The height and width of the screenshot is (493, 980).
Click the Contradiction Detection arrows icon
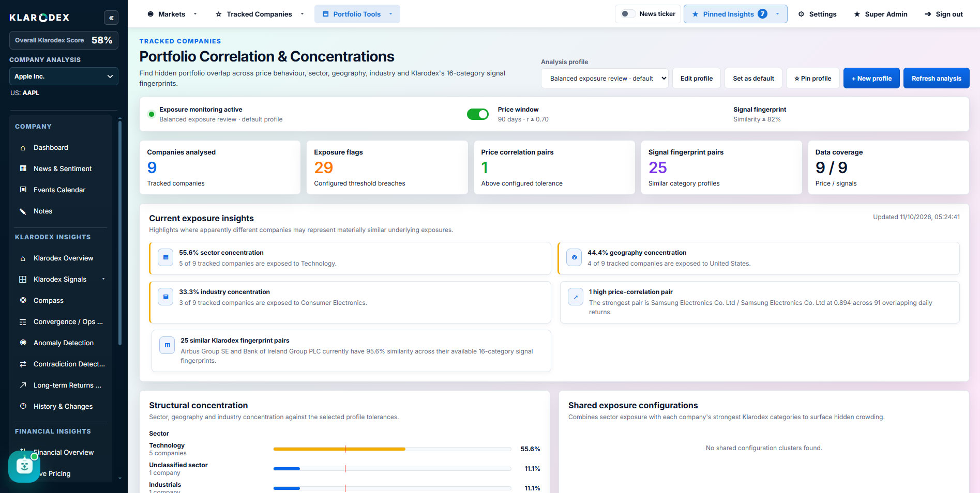tap(23, 364)
